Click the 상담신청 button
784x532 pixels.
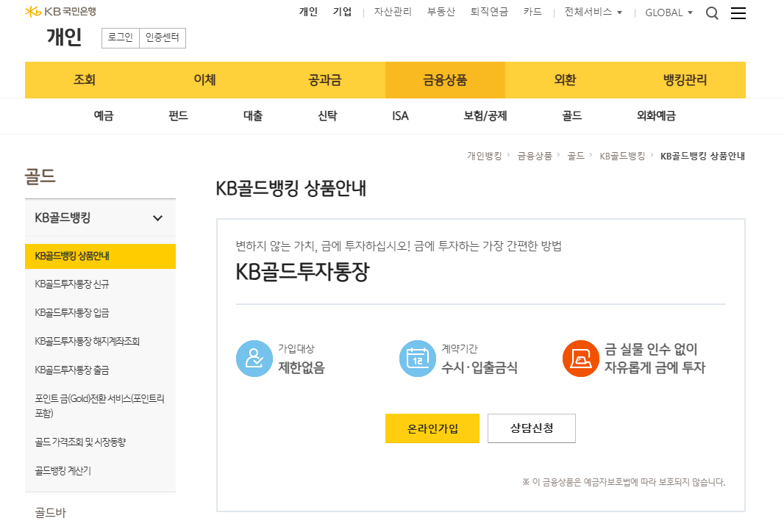point(532,428)
